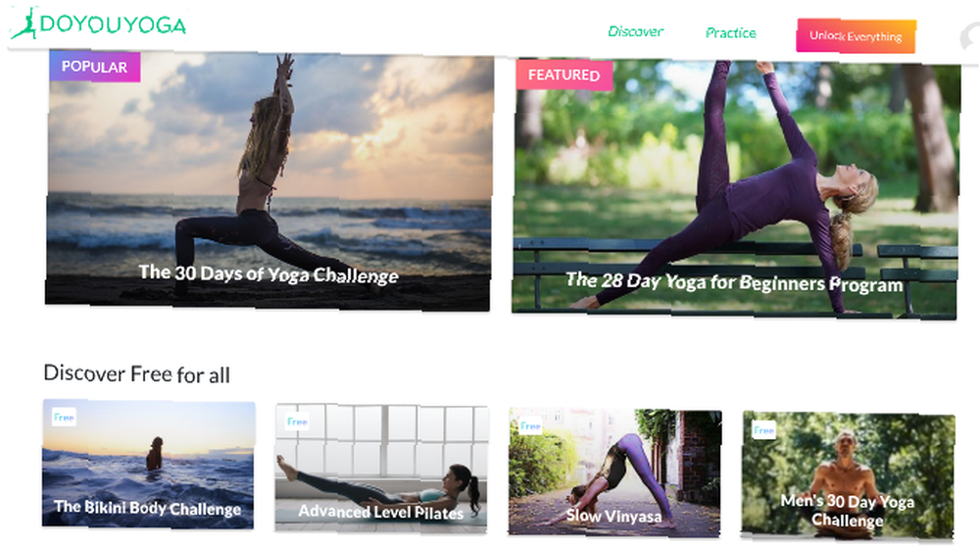The width and height of the screenshot is (980, 548).
Task: Open the Practice menu
Action: pyautogui.click(x=731, y=33)
